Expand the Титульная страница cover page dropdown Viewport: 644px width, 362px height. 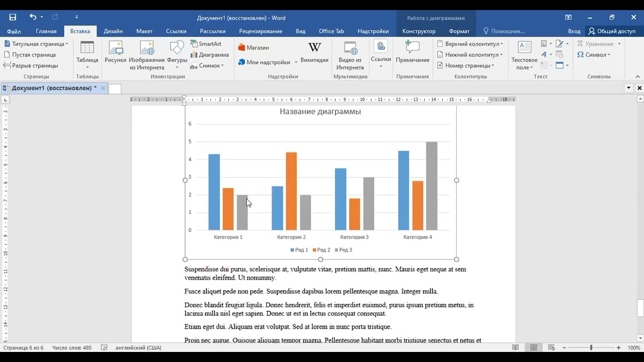(66, 44)
